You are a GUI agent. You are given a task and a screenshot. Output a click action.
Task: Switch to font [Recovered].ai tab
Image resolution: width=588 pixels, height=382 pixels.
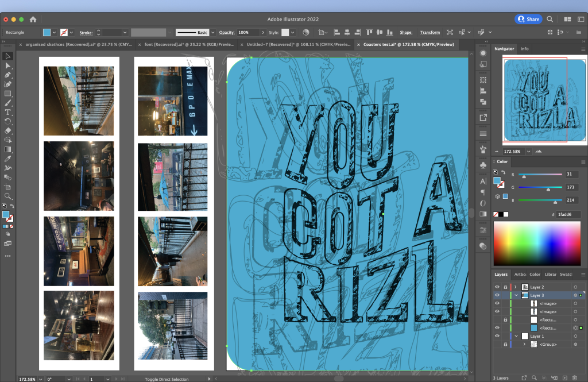189,44
